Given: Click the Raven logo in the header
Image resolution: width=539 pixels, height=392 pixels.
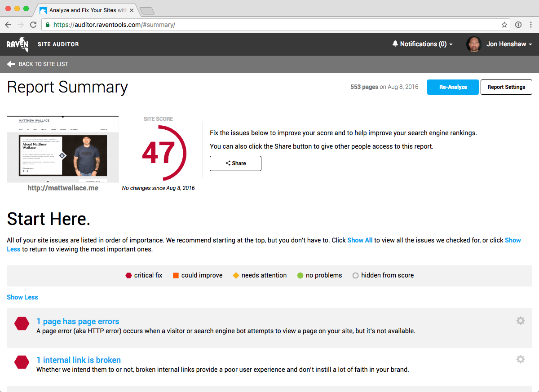Looking at the screenshot, I should point(18,44).
